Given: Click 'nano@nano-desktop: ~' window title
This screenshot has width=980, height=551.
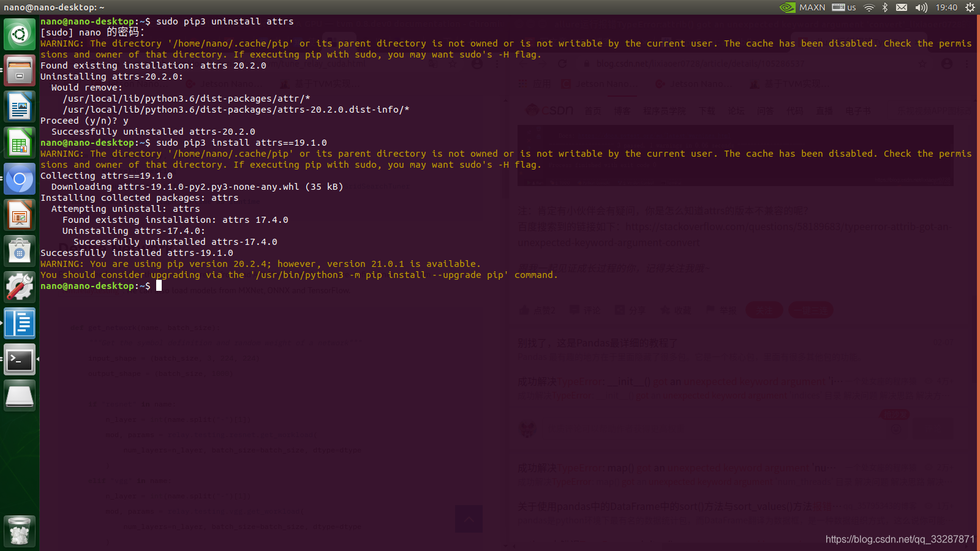Looking at the screenshot, I should point(54,7).
